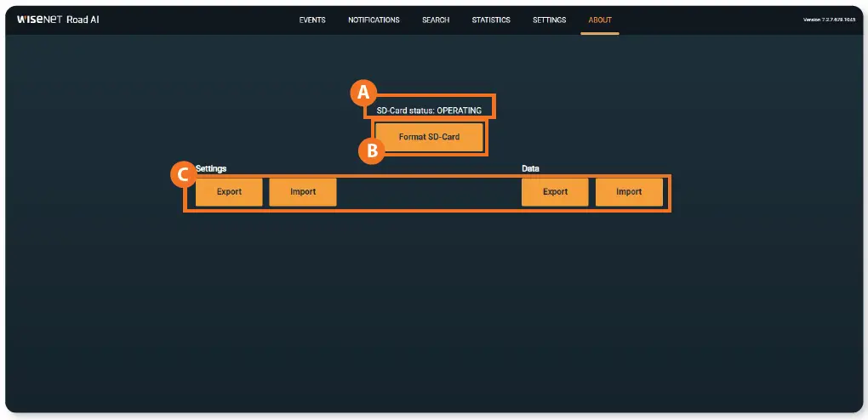Click the Wisenet Road AI logo
This screenshot has width=868, height=420.
(58, 20)
